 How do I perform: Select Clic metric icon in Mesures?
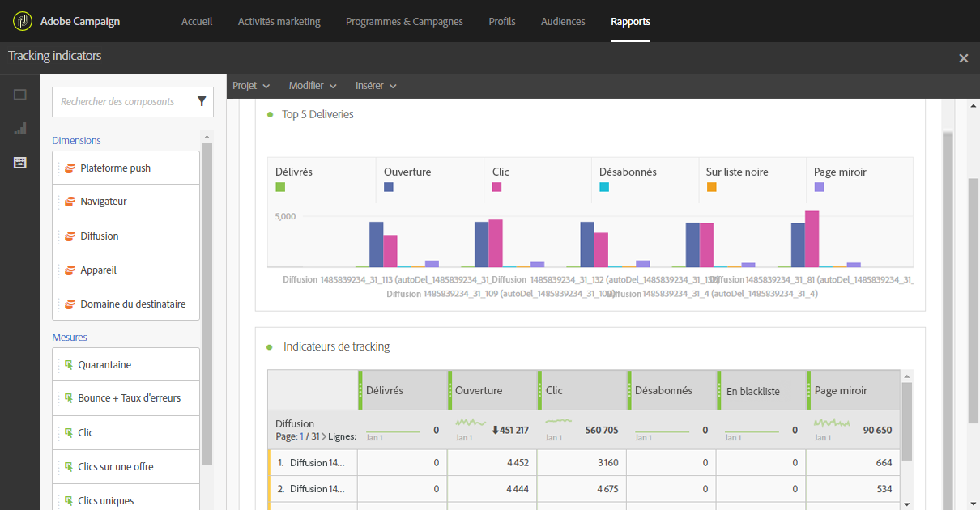click(x=69, y=433)
